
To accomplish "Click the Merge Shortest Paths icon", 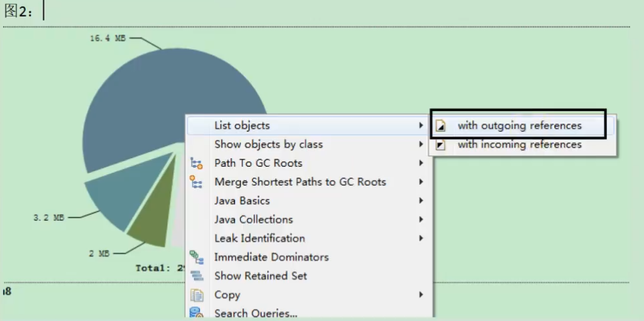I will click(196, 181).
